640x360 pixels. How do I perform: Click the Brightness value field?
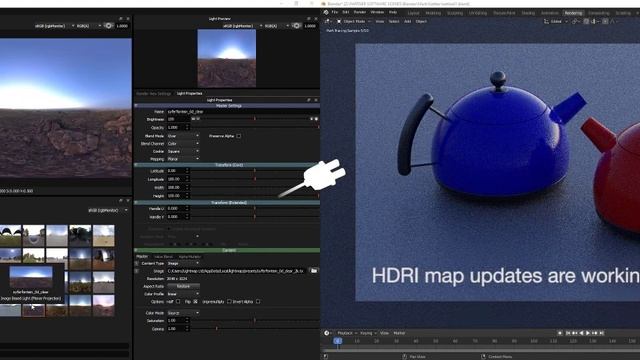coord(178,119)
